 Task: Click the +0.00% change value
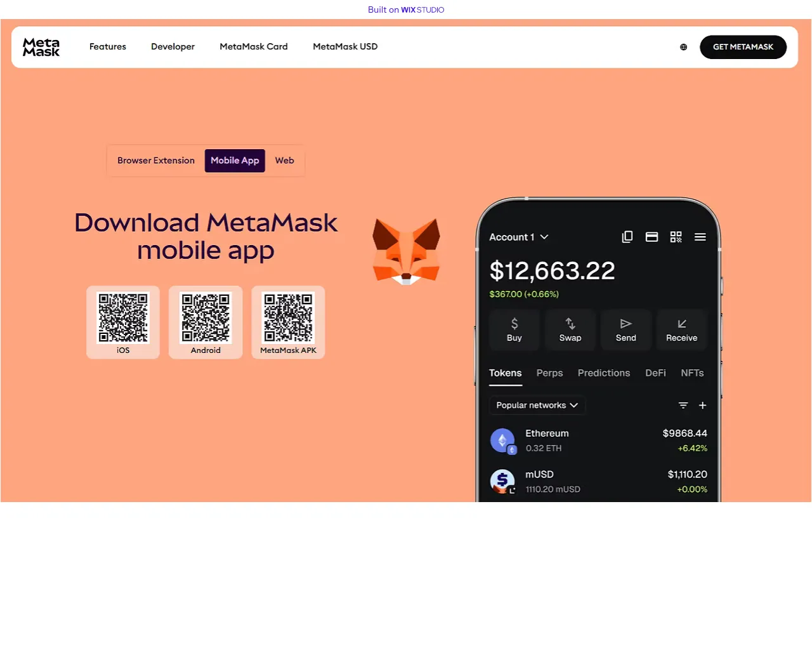click(x=692, y=489)
